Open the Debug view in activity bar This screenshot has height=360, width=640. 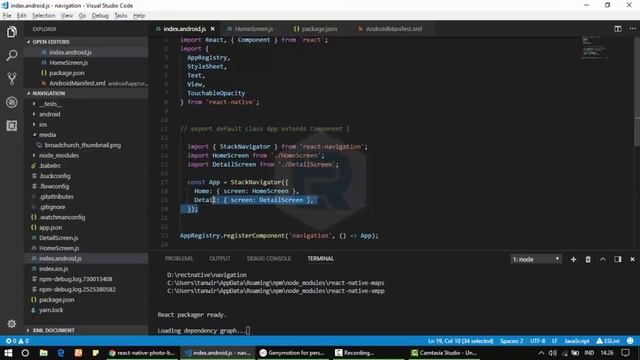pos(11,102)
